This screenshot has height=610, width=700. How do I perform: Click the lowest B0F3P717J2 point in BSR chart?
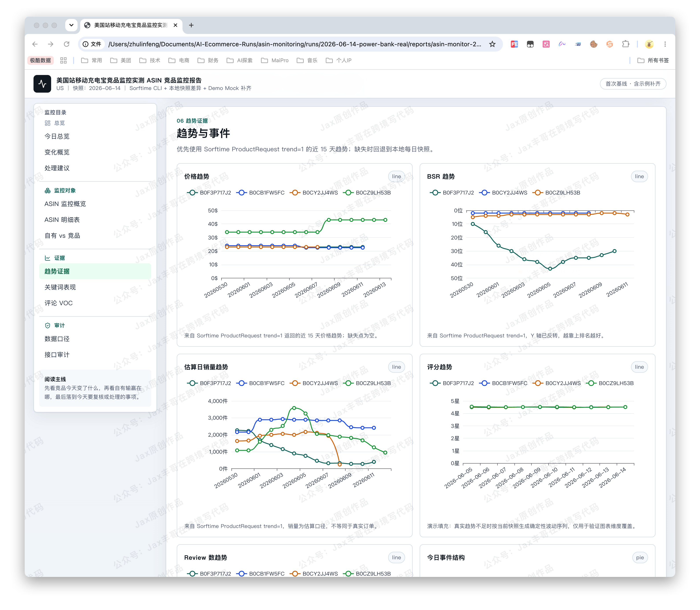pyautogui.click(x=550, y=269)
